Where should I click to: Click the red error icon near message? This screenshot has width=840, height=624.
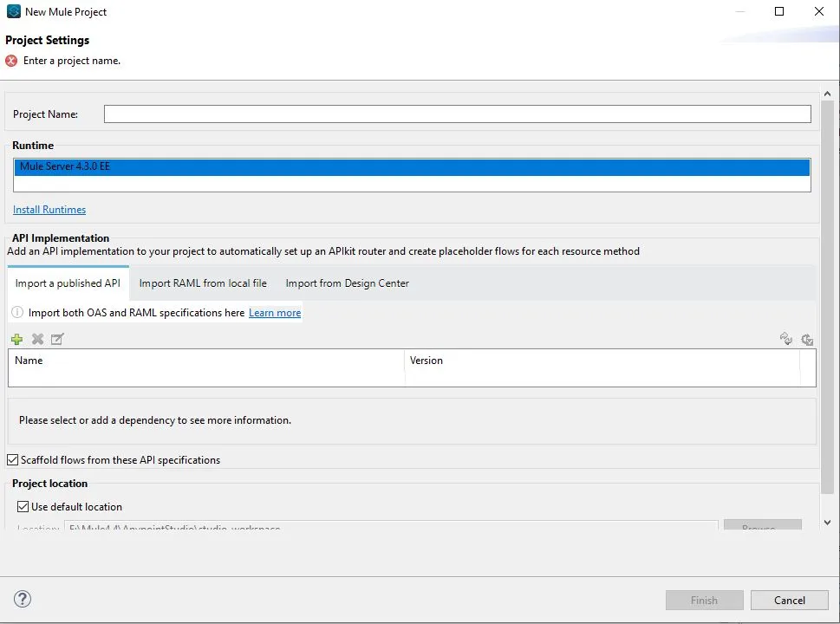tap(11, 61)
